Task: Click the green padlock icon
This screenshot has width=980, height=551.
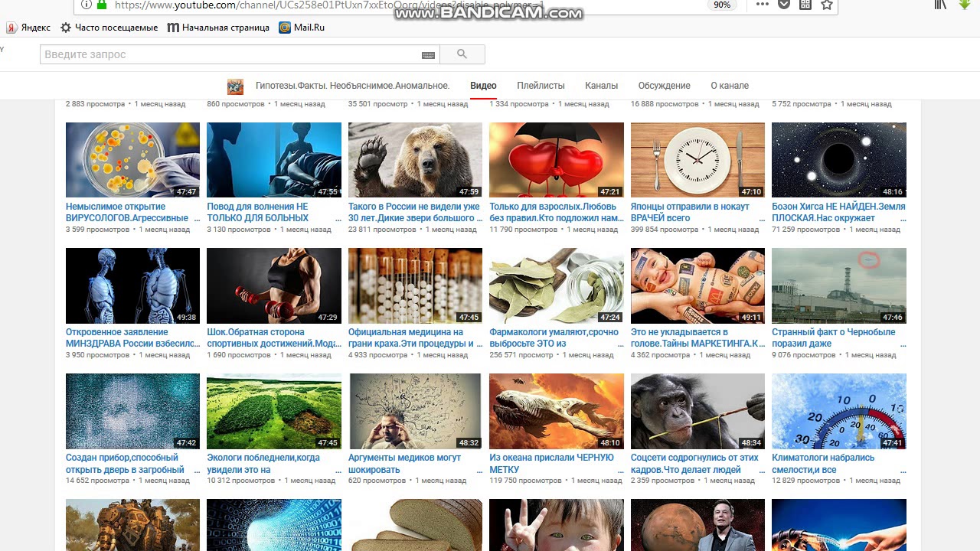Action: click(x=103, y=5)
